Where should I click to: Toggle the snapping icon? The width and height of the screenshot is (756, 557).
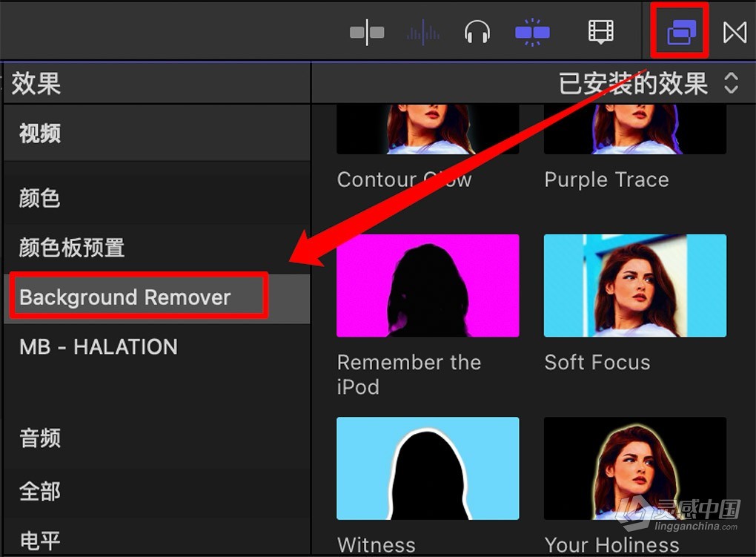[x=532, y=33]
